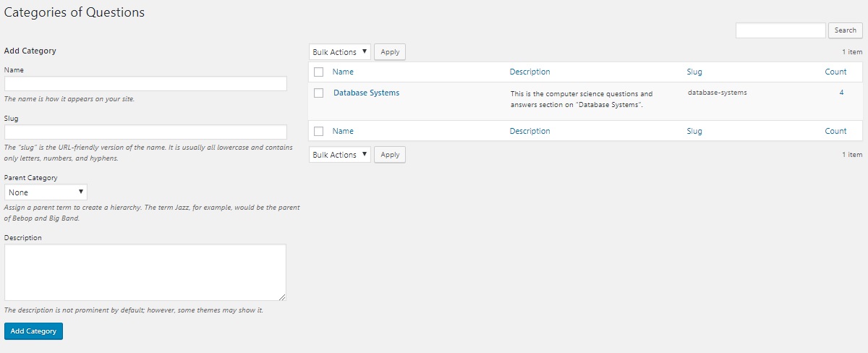Sort by Description column in table header
Screen dimensions: 868x353
pyautogui.click(x=529, y=72)
